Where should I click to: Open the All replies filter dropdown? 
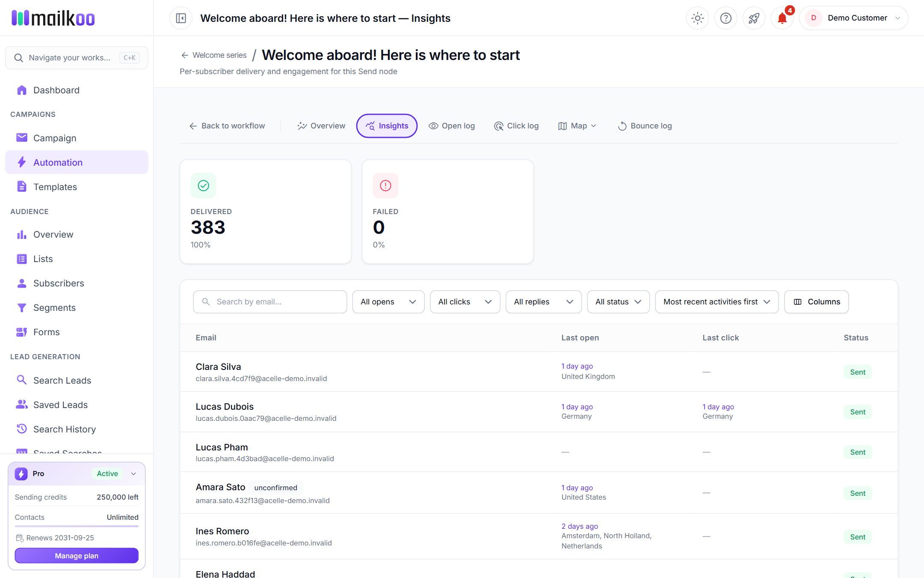544,302
